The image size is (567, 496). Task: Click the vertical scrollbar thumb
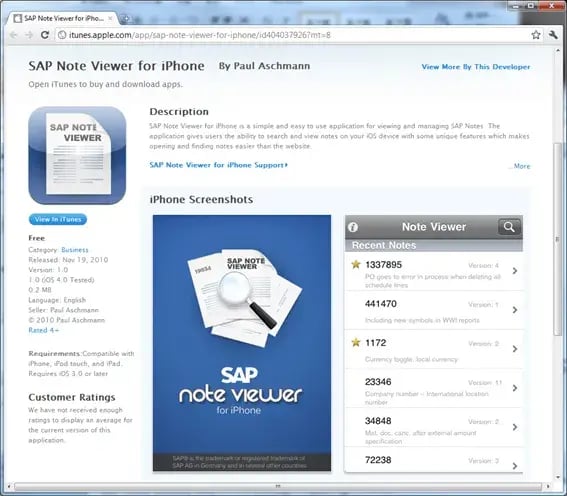point(557,239)
